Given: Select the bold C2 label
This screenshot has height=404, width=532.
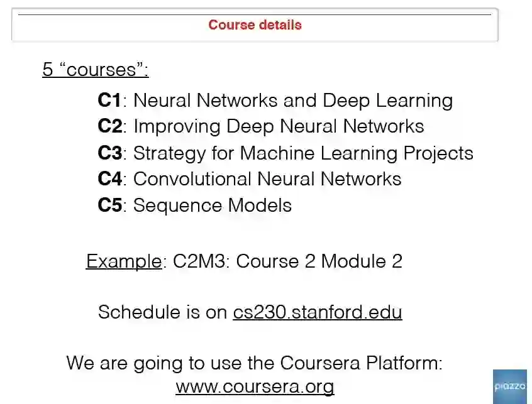Looking at the screenshot, I should (110, 126).
